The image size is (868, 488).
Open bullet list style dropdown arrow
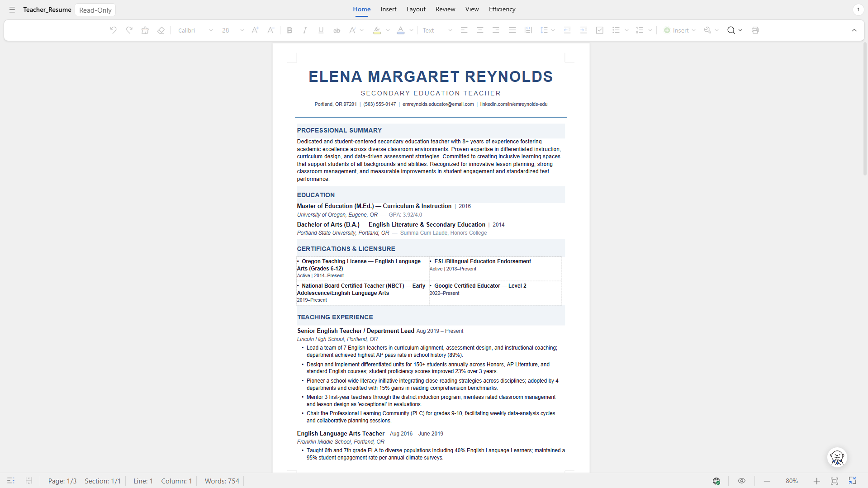coord(626,30)
